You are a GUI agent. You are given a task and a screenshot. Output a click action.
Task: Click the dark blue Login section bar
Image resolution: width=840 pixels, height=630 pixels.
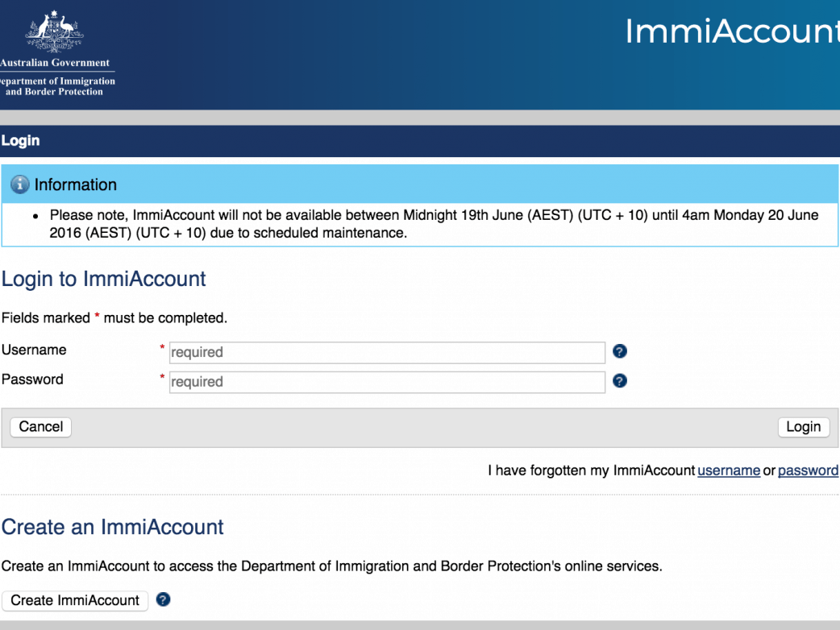(419, 141)
